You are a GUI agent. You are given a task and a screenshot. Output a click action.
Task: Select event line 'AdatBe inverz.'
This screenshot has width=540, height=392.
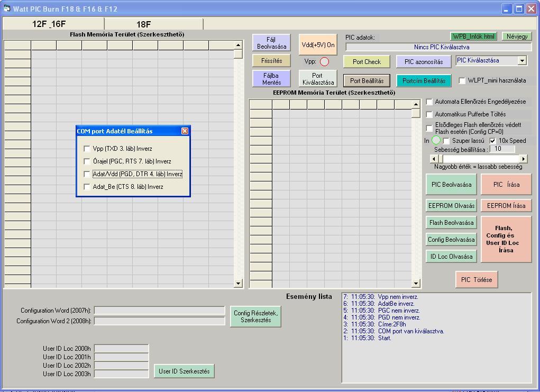tap(396, 304)
